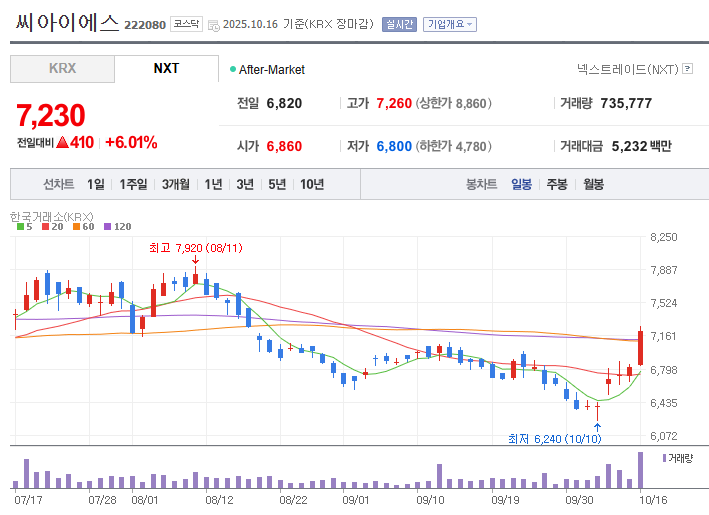Image resolution: width=709 pixels, height=515 pixels.
Task: Click the 실시간 real-time badge
Action: [399, 24]
